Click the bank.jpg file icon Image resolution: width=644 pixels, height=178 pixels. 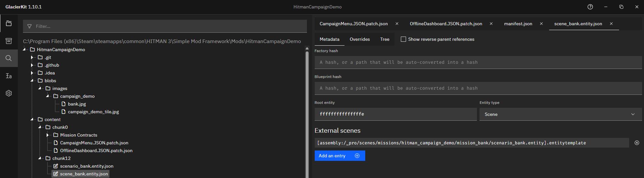tap(63, 104)
